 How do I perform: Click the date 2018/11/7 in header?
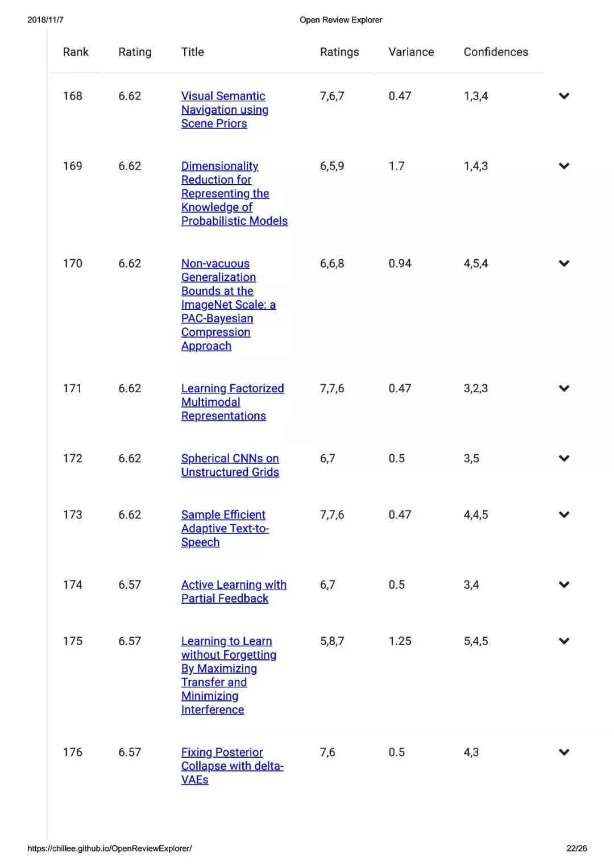tap(45, 20)
